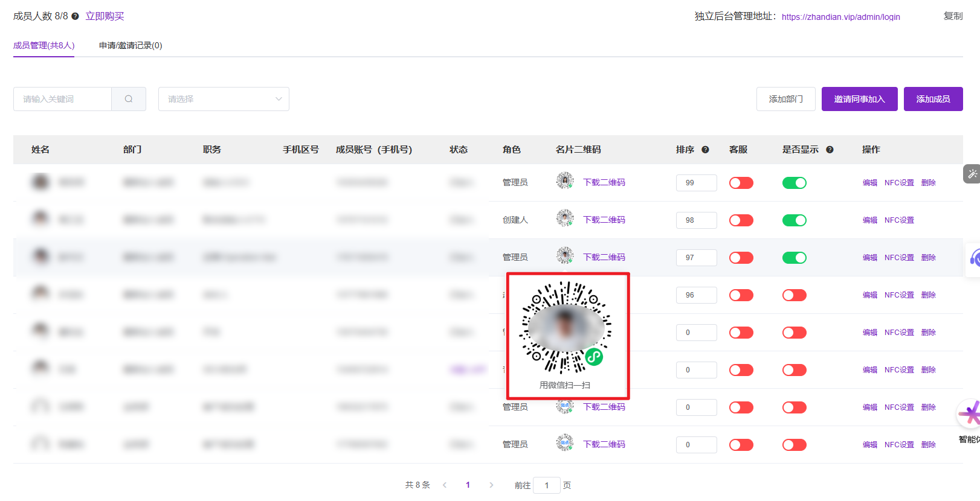Click 删除 in the sort 97 row
The image size is (980, 501).
929,258
